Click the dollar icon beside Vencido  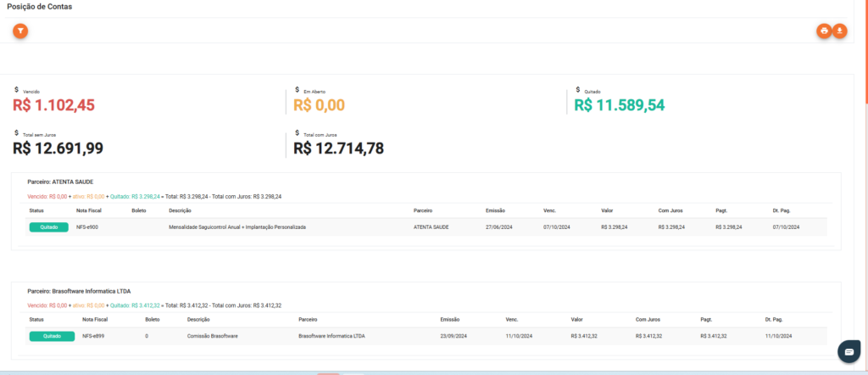16,89
